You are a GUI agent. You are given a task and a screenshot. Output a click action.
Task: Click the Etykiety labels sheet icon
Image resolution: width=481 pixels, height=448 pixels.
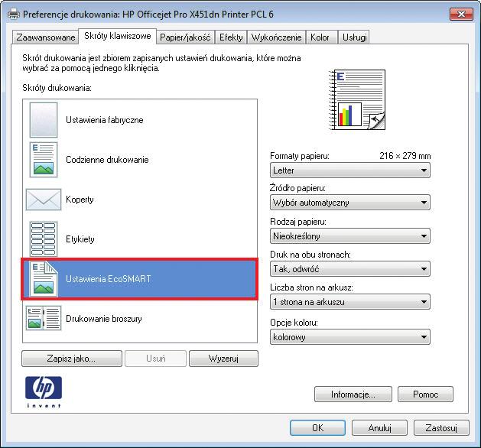click(x=44, y=239)
